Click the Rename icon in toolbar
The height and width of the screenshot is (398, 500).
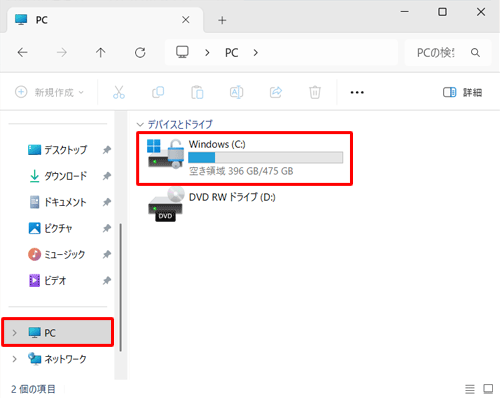[x=236, y=92]
